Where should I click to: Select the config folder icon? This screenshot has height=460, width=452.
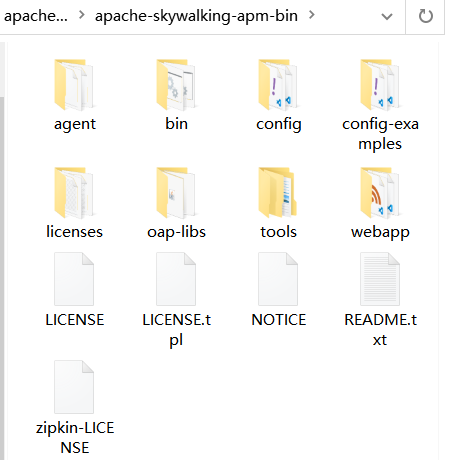(278, 85)
